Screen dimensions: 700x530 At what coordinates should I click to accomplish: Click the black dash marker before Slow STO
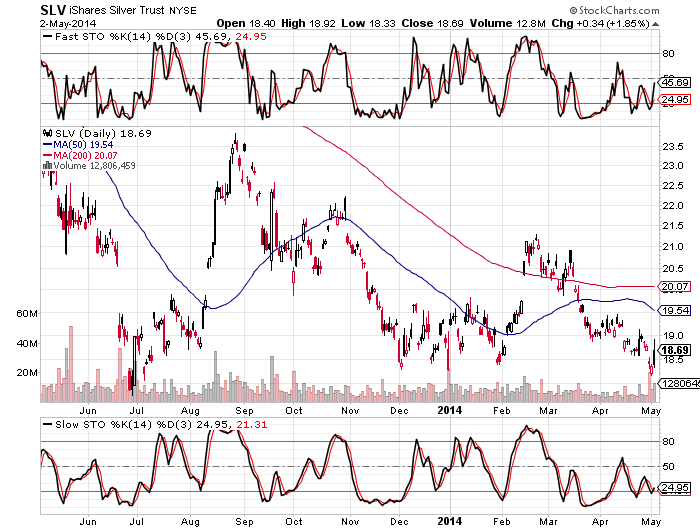(47, 425)
